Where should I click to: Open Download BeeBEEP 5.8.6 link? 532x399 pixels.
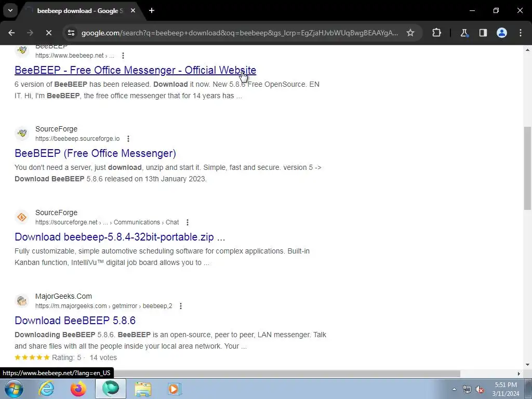pyautogui.click(x=75, y=320)
